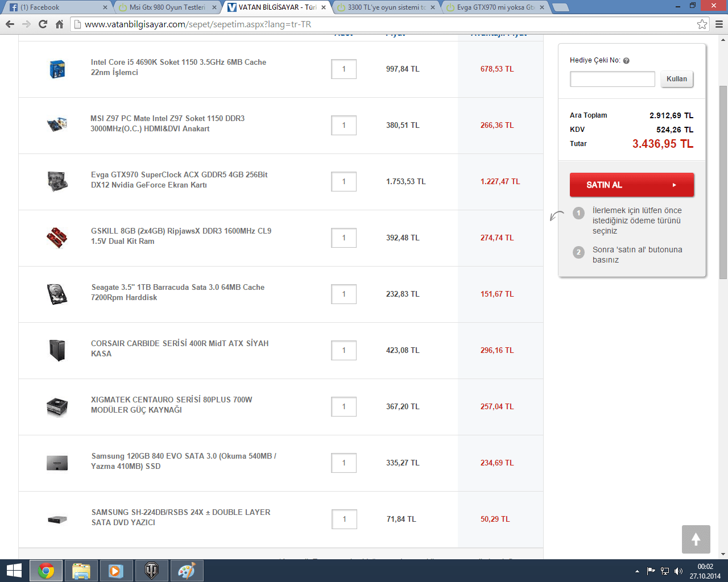Open the browser home page
Screen dimensions: 728x582
coord(59,24)
